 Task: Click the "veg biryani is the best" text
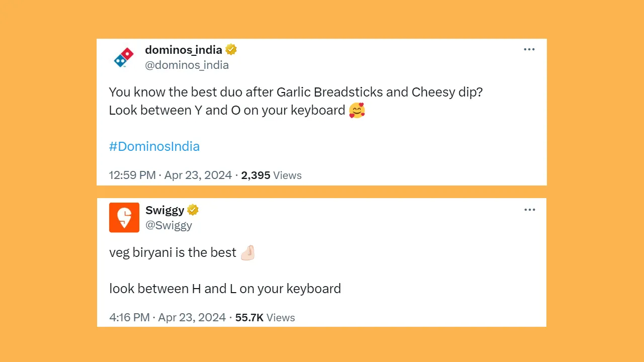click(173, 252)
